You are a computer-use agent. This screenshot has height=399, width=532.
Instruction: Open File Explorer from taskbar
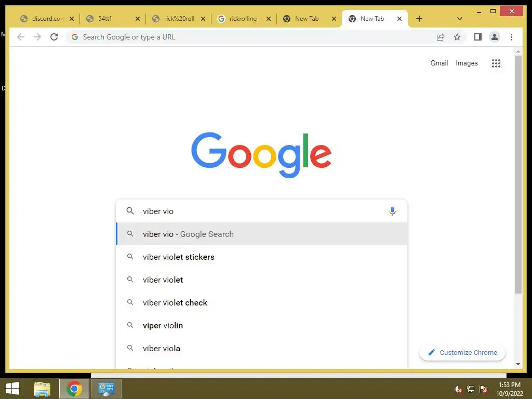(42, 389)
